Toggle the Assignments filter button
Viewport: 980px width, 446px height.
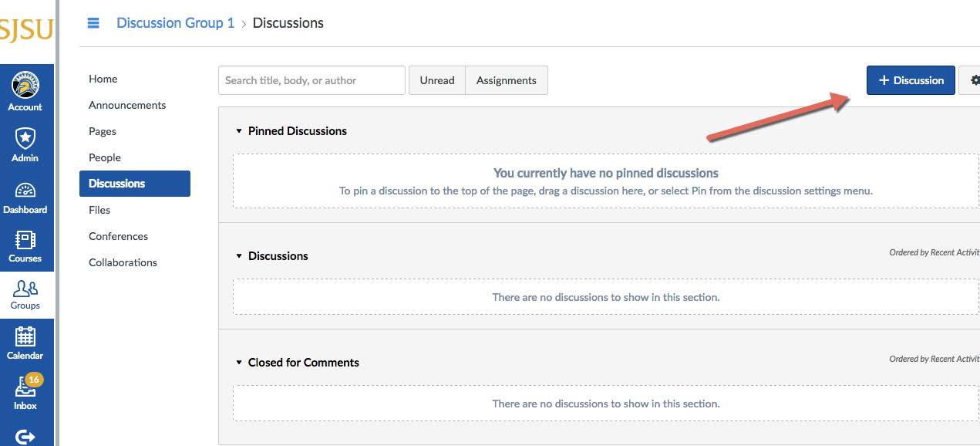pos(506,80)
